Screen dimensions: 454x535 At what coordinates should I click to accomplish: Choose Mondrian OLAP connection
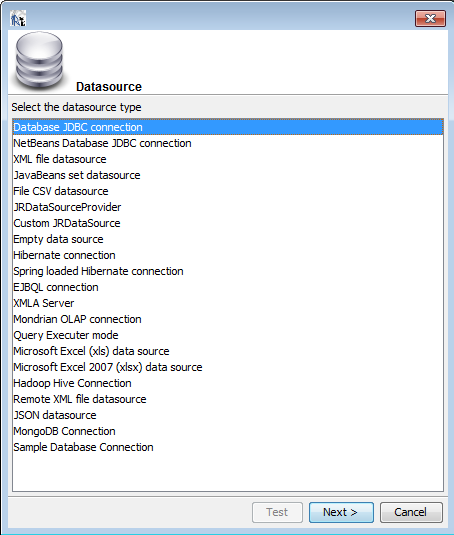point(228,319)
